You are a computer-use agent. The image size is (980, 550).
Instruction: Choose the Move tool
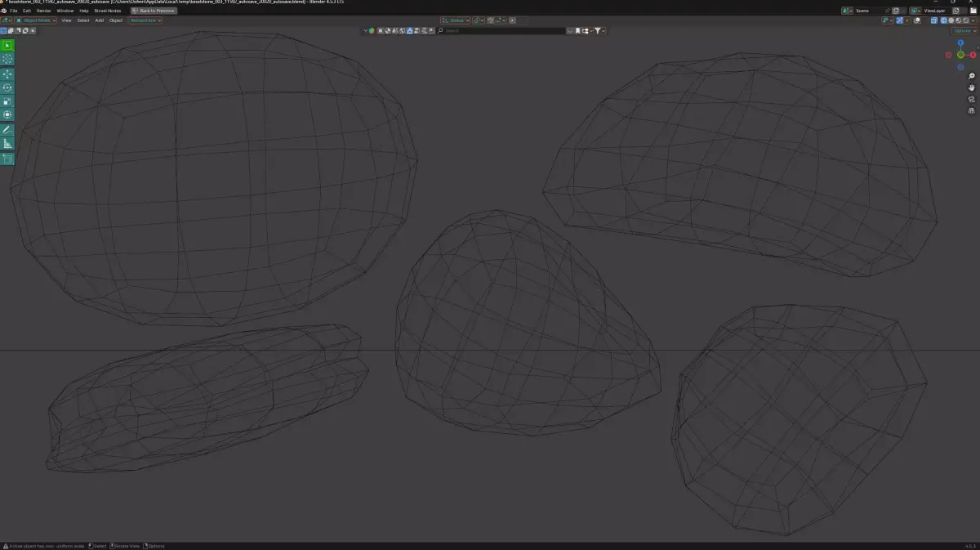[x=7, y=74]
